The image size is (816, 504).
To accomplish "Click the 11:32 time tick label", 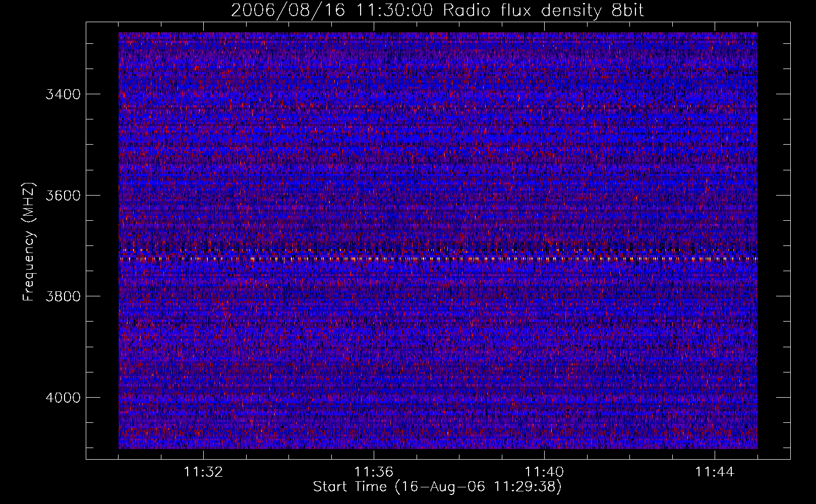I will pos(203,472).
